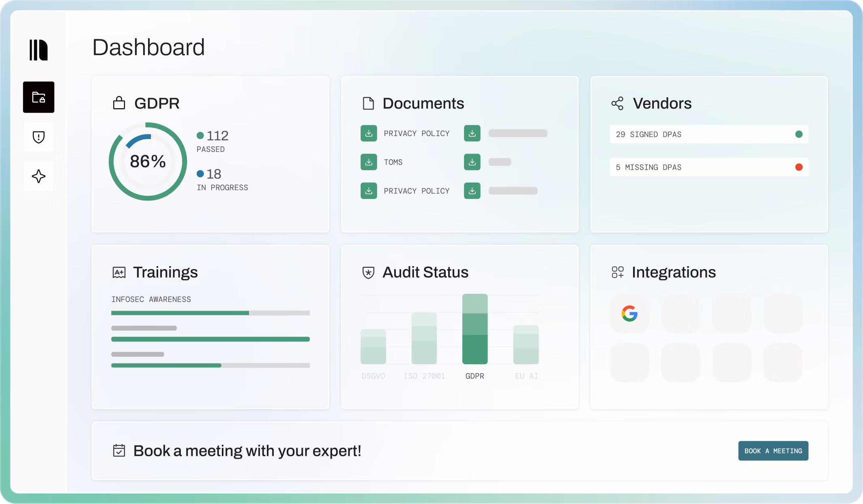
Task: Download the document right of first Privacy Policy
Action: point(472,133)
